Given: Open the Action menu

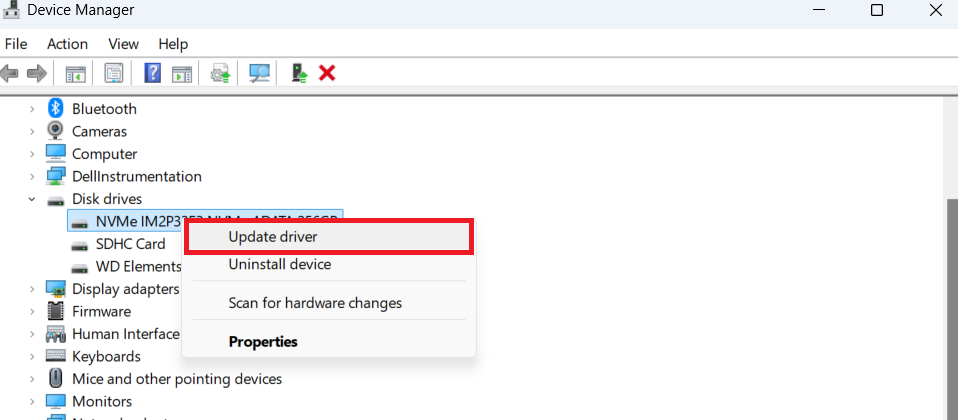Looking at the screenshot, I should (67, 44).
